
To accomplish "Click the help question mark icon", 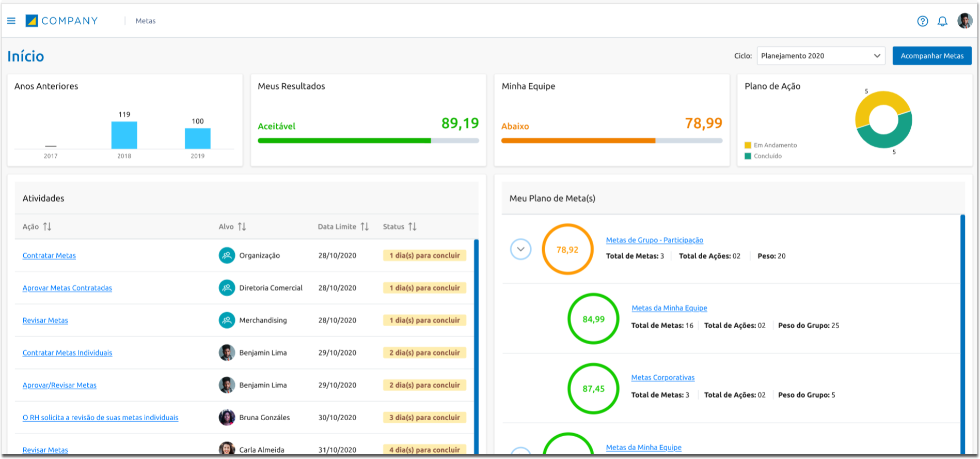I will coord(922,21).
